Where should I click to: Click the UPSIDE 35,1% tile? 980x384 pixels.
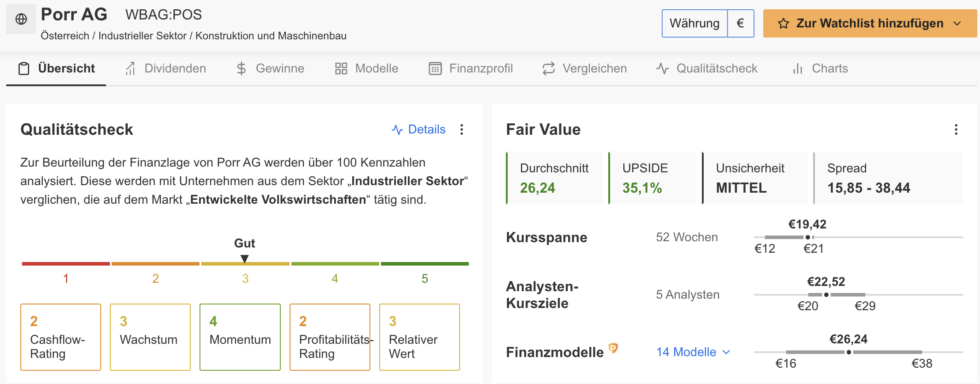652,178
